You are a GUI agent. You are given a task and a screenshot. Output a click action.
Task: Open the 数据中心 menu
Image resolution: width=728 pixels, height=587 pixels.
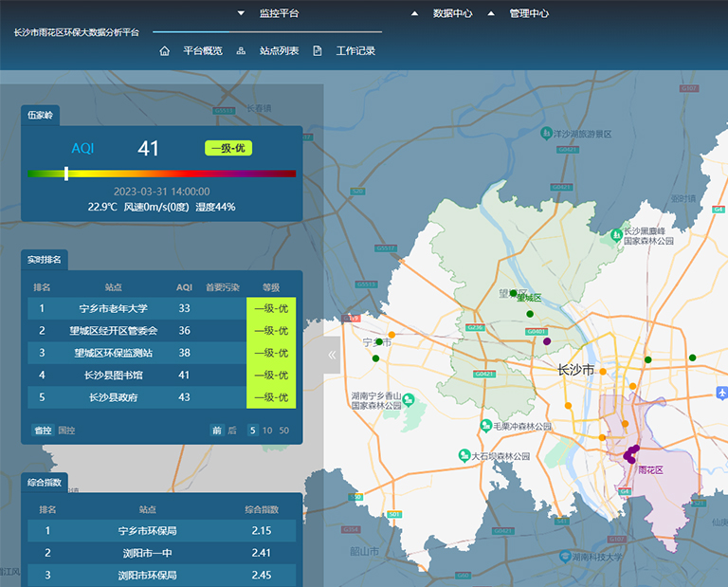click(x=453, y=13)
